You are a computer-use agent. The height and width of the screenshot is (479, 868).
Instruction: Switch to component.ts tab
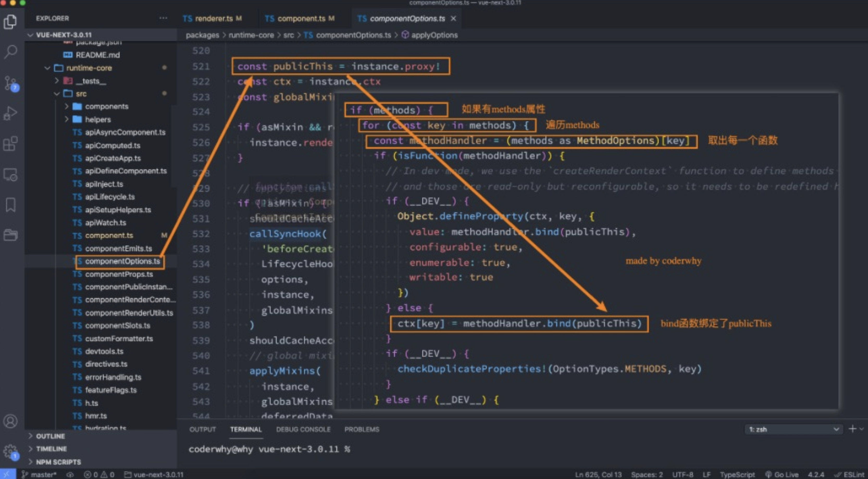coord(299,18)
